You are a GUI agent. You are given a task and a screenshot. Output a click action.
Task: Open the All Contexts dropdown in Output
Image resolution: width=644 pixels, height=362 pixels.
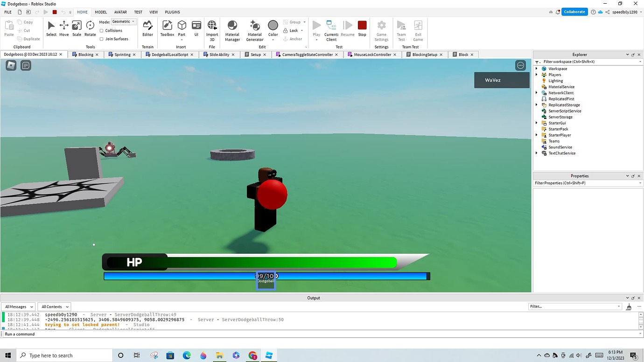pos(54,306)
